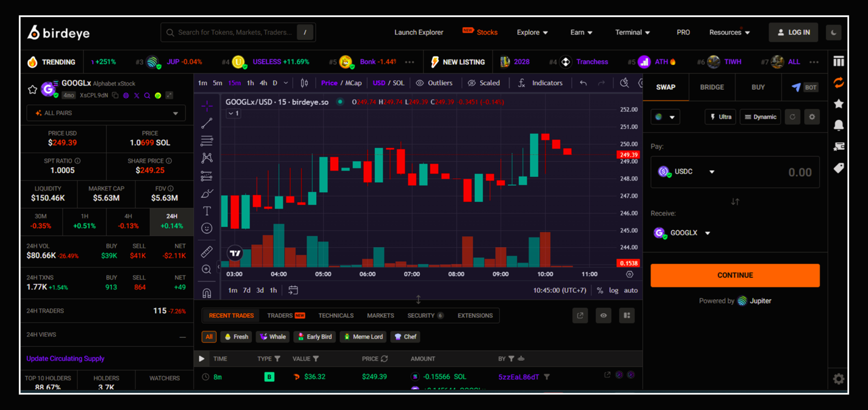Open the TECHNICALS tab
Viewport: 868px width, 410px height.
click(x=336, y=316)
